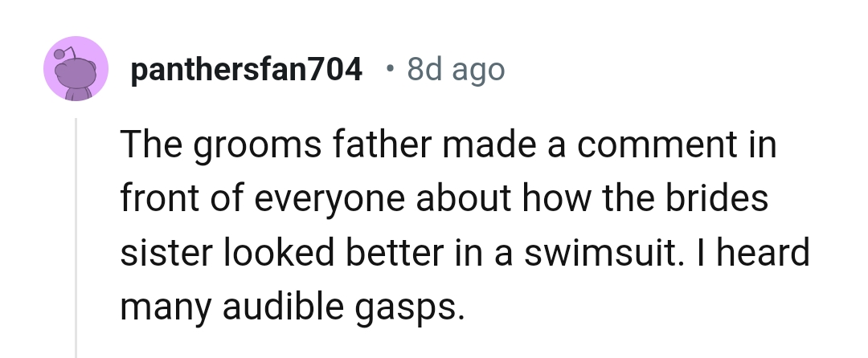Open panthersfan704's profile via username
Viewport: 868px width, 358px height.
point(246,71)
